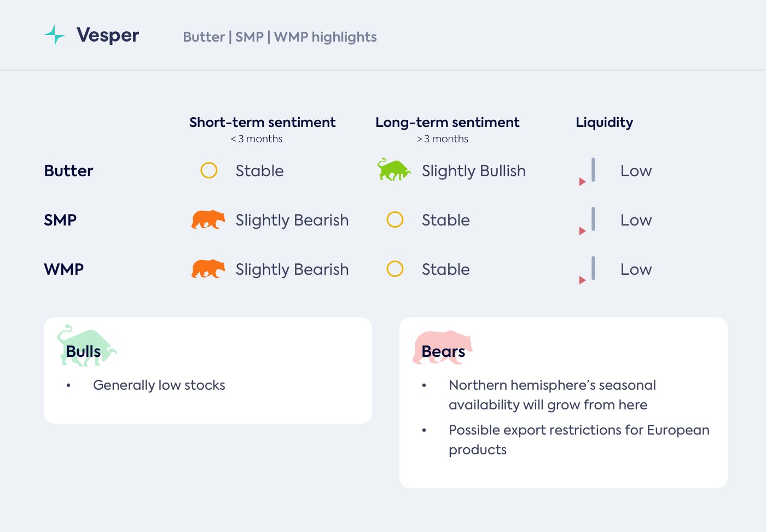The width and height of the screenshot is (766, 532).
Task: Click the Butter liquidity level bar
Action: click(593, 170)
